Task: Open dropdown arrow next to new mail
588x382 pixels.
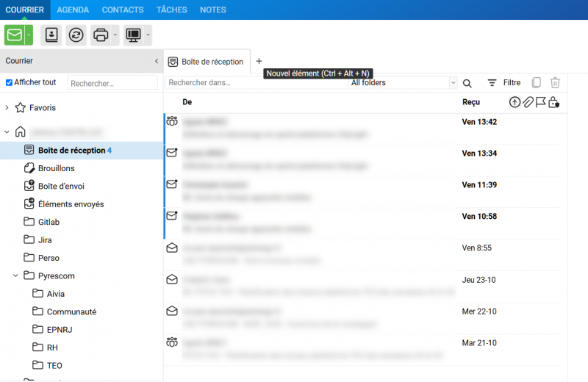Action: point(29,35)
